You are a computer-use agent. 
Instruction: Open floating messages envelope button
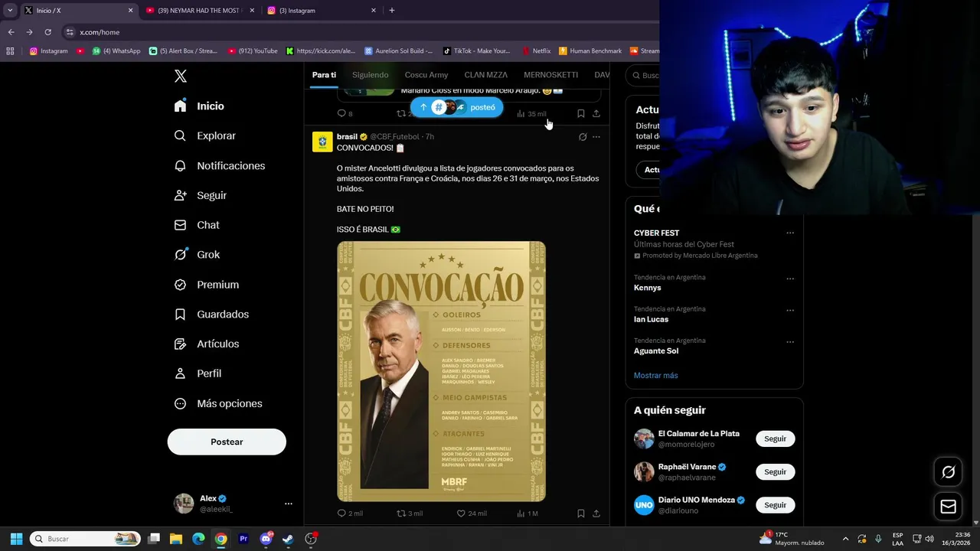(948, 507)
